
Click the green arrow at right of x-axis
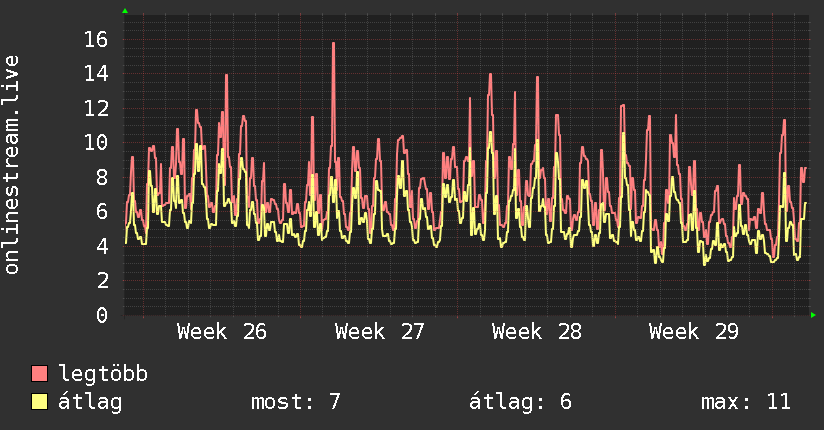(x=813, y=315)
